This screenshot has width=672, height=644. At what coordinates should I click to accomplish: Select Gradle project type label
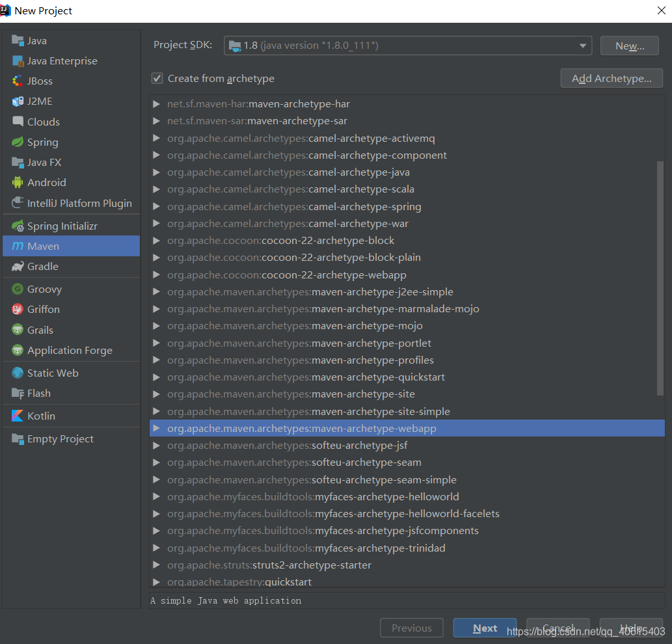[43, 267]
